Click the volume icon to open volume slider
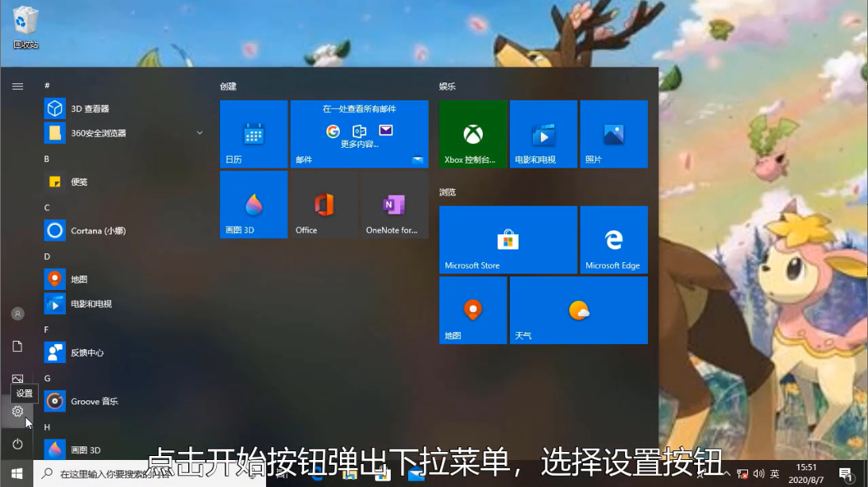 758,474
